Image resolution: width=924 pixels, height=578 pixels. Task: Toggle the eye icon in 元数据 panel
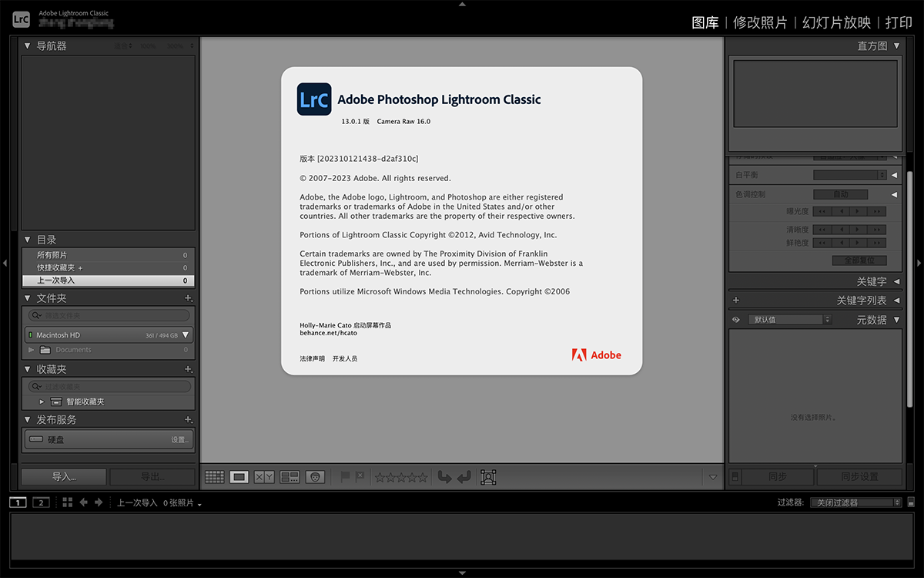click(x=735, y=319)
